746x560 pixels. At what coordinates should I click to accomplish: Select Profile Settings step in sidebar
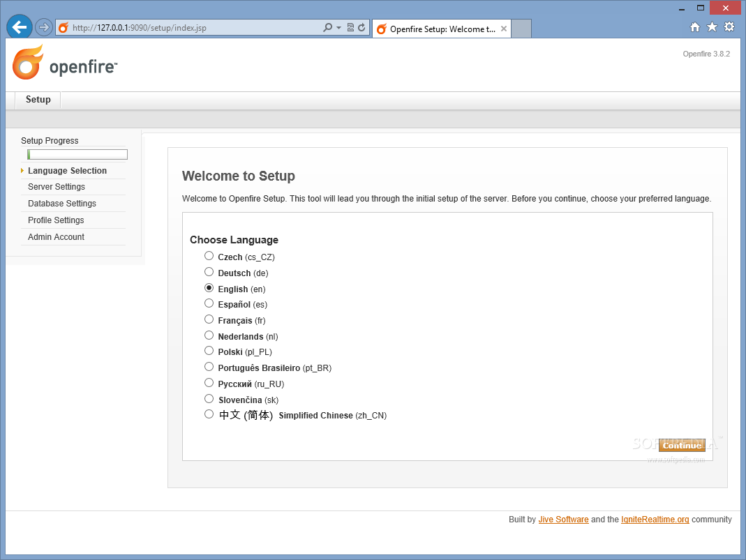pyautogui.click(x=56, y=220)
